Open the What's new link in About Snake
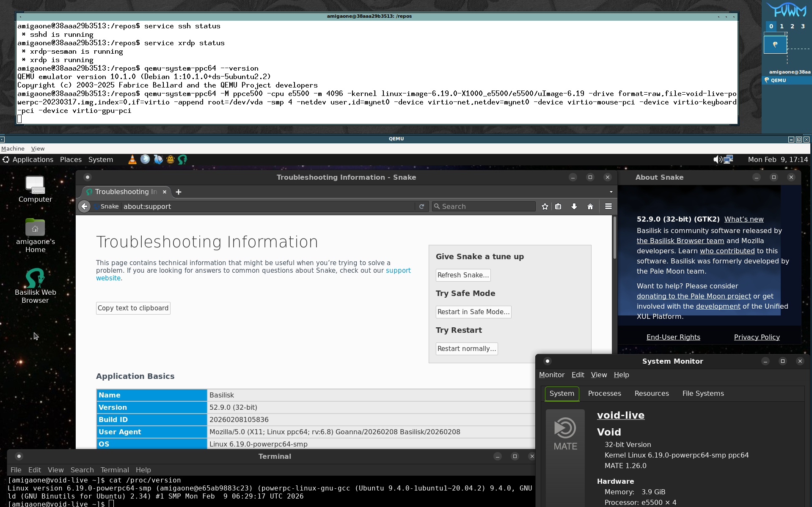The image size is (812, 507). (x=744, y=219)
